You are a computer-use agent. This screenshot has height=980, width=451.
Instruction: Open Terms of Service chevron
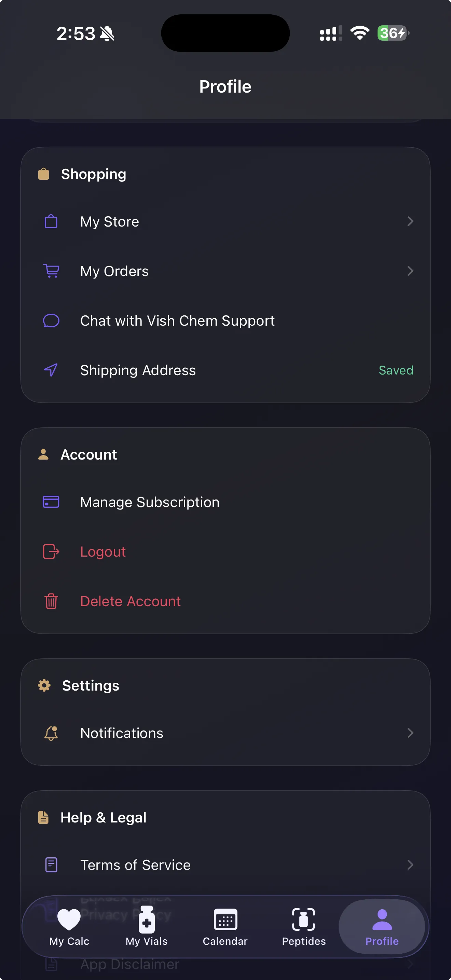point(410,865)
